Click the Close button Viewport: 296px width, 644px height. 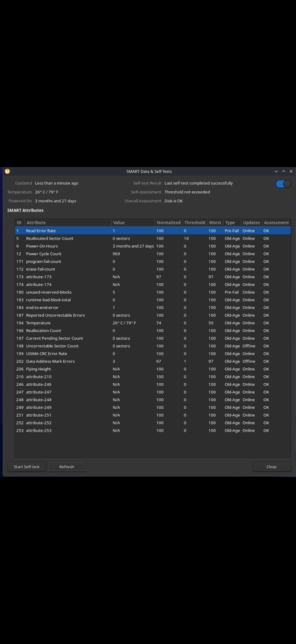click(271, 466)
